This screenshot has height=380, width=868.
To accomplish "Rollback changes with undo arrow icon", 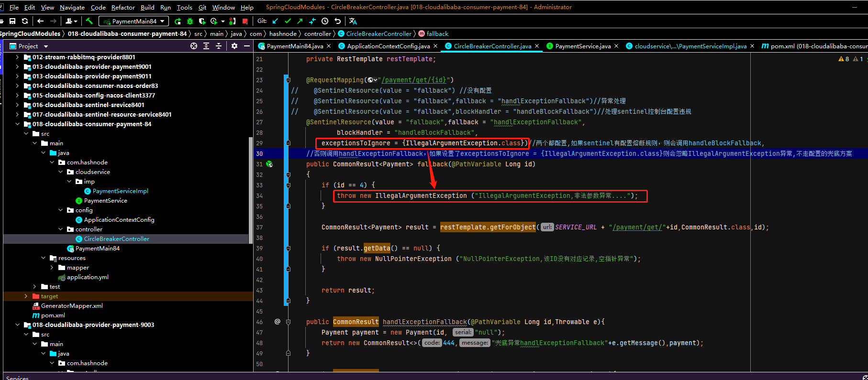I will pos(337,21).
